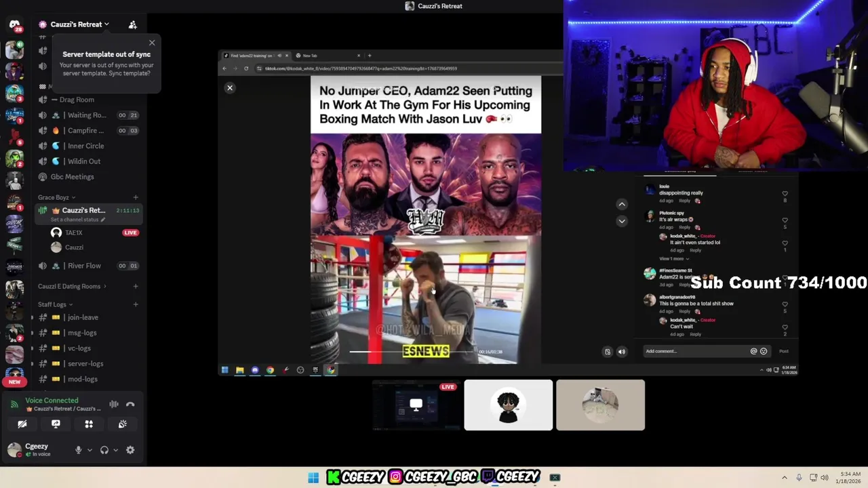Collapse the Staff Logs category
Viewport: 868px width, 488px height.
tap(55, 304)
